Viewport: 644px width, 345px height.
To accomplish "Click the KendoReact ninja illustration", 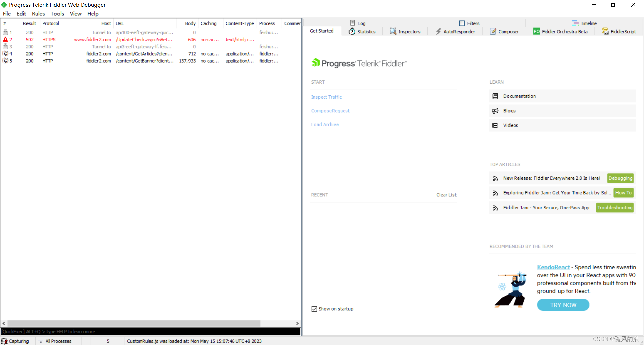I will coord(511,289).
